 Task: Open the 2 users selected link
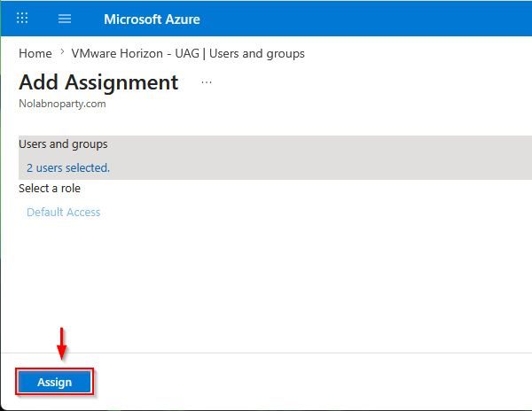pos(68,167)
